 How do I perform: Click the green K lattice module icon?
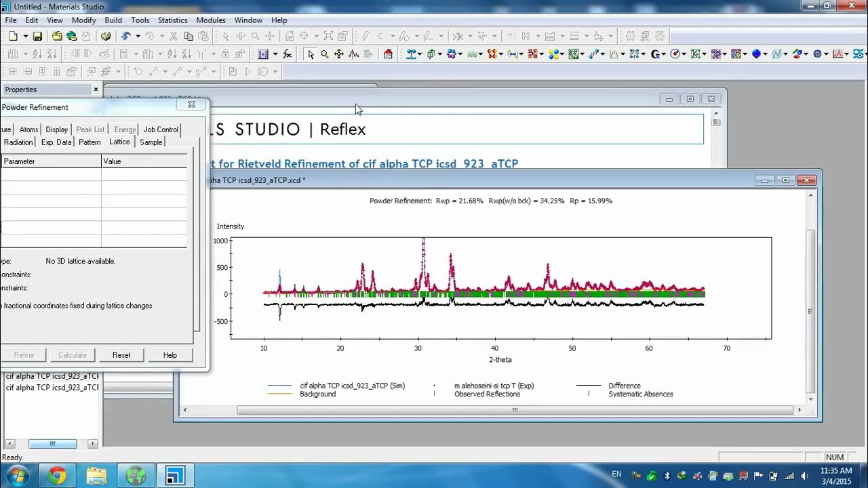(694, 54)
